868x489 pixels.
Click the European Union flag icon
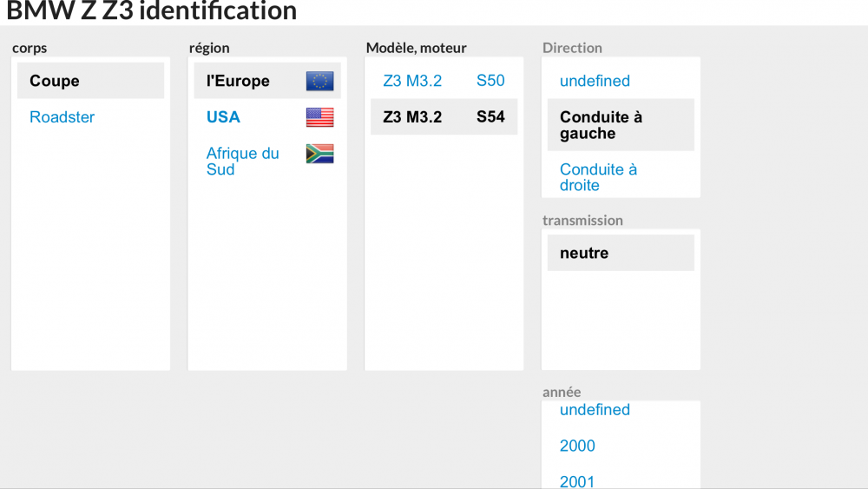(320, 81)
